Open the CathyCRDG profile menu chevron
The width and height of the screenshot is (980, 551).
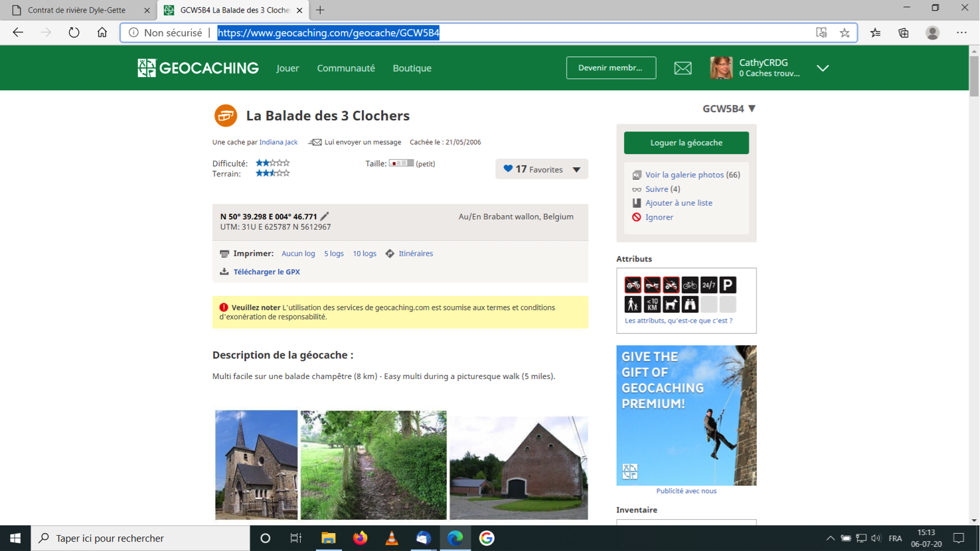click(x=823, y=68)
